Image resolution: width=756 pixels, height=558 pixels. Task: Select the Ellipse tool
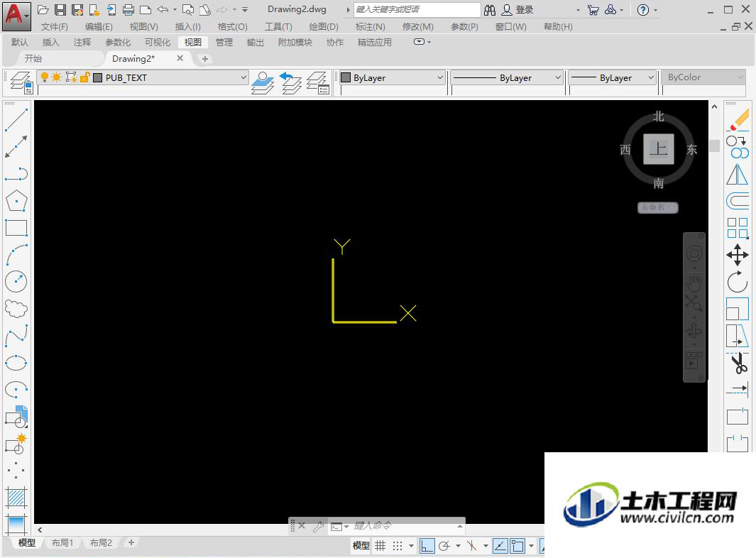(16, 363)
